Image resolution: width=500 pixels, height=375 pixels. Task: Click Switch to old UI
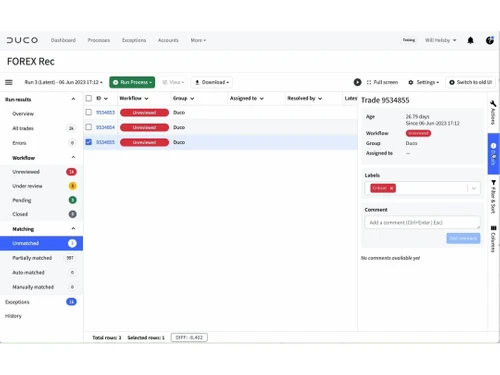click(470, 82)
